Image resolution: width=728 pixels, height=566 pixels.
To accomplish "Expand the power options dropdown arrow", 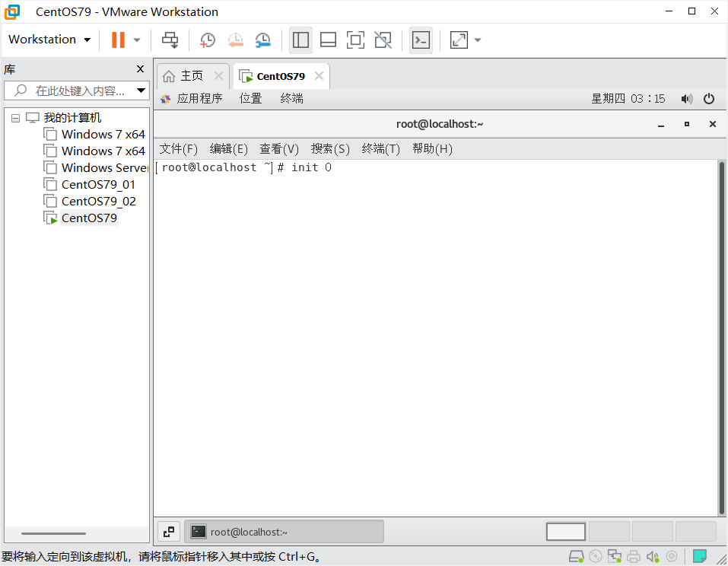I will pyautogui.click(x=137, y=40).
